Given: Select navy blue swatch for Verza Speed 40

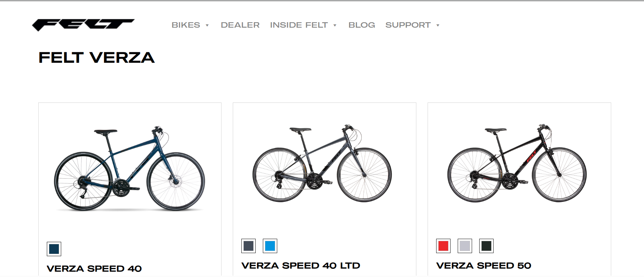Looking at the screenshot, I should click(54, 249).
